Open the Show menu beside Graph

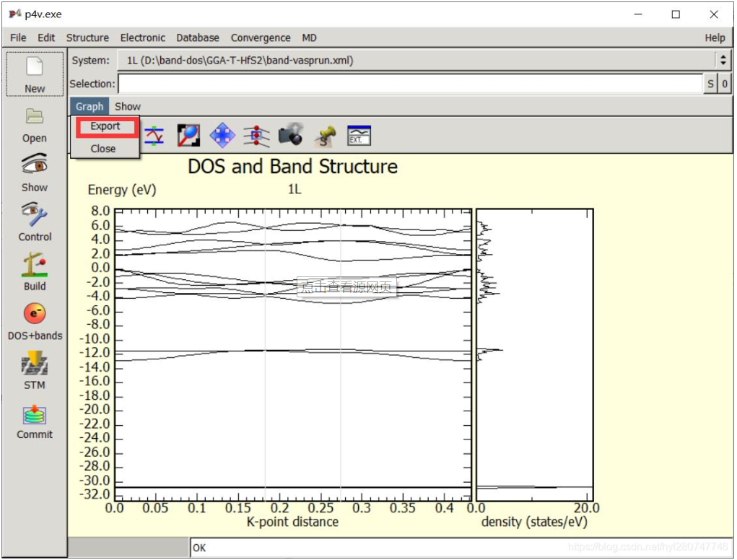click(128, 106)
